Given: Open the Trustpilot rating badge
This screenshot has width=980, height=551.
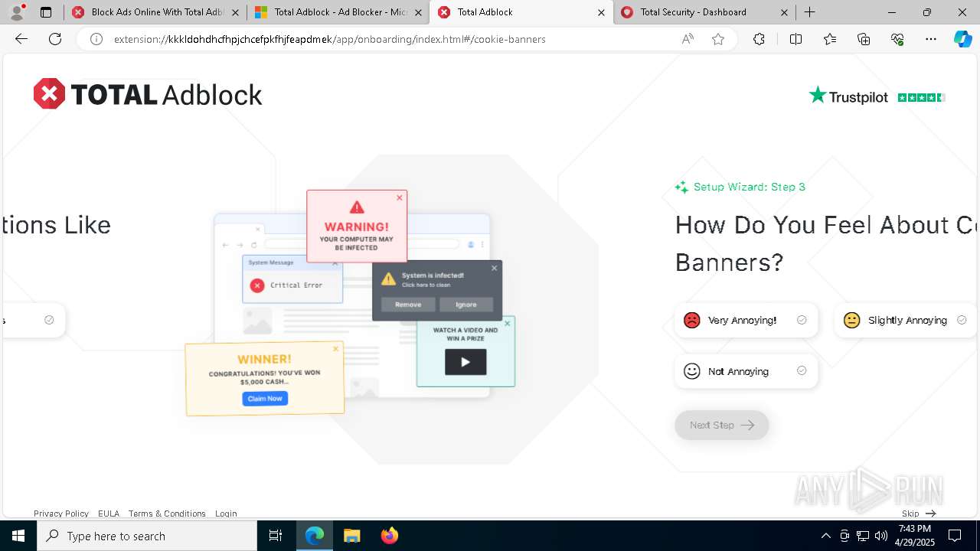Looking at the screenshot, I should [x=877, y=96].
